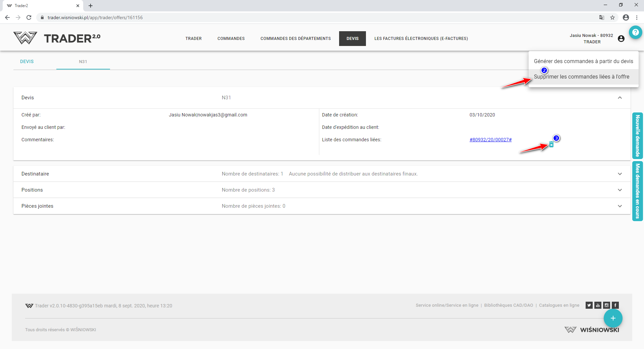644x349 pixels.
Task: Open linked order #80932/20/00027#
Action: pos(490,140)
